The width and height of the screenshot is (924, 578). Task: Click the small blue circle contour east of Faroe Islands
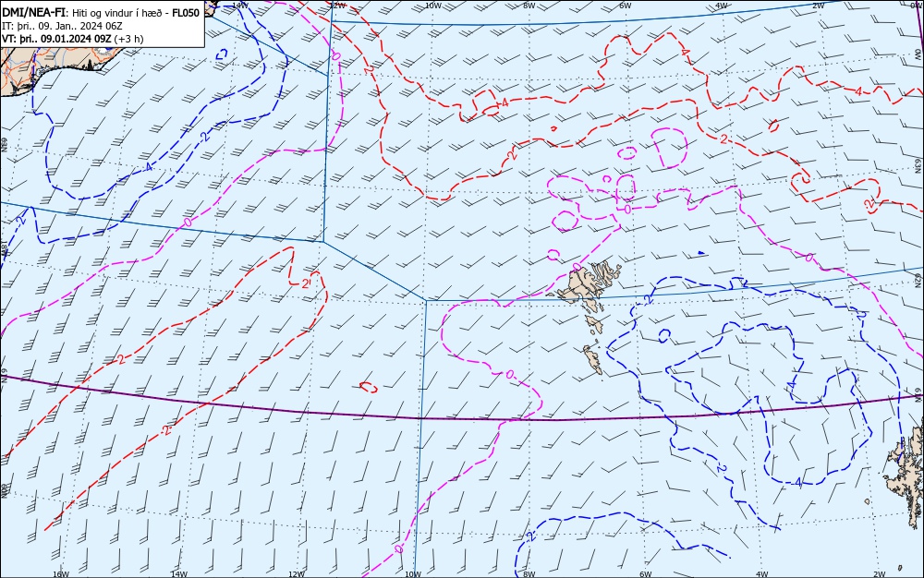point(664,335)
